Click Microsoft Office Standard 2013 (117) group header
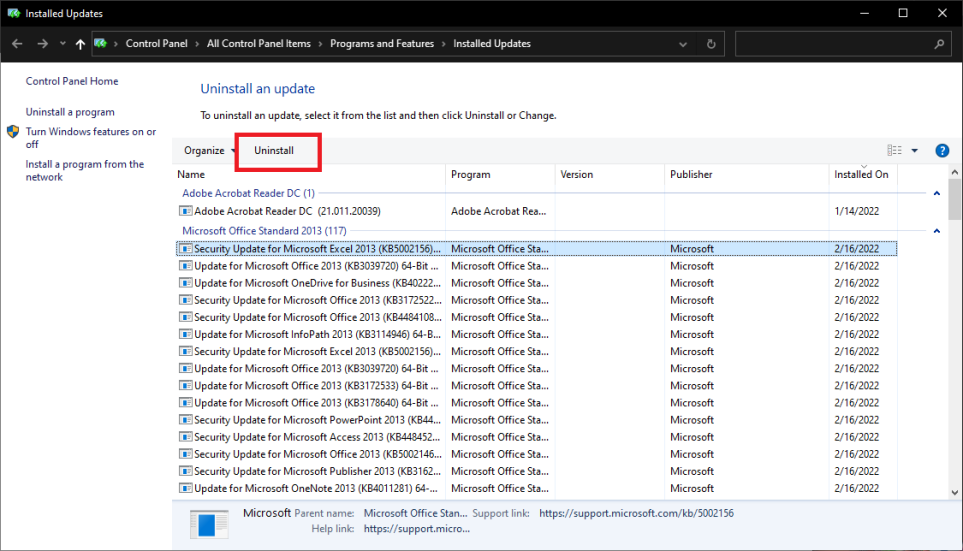 264,231
